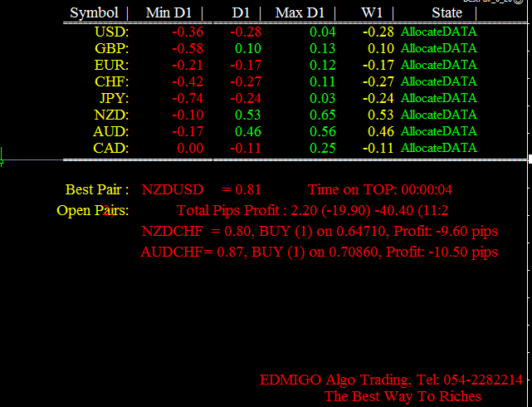Screen dimensions: 532x407
Task: Click JPY Min D1 value -0.74
Action: pos(188,99)
